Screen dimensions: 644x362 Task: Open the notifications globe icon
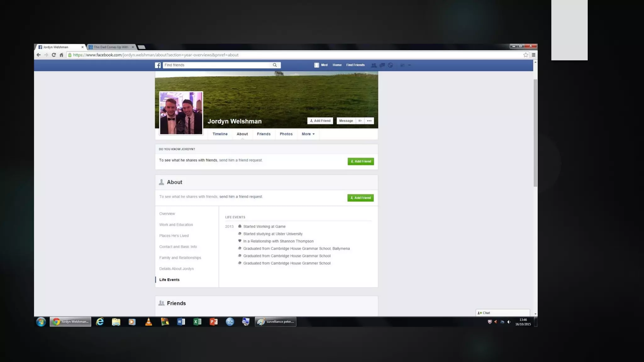tap(390, 65)
